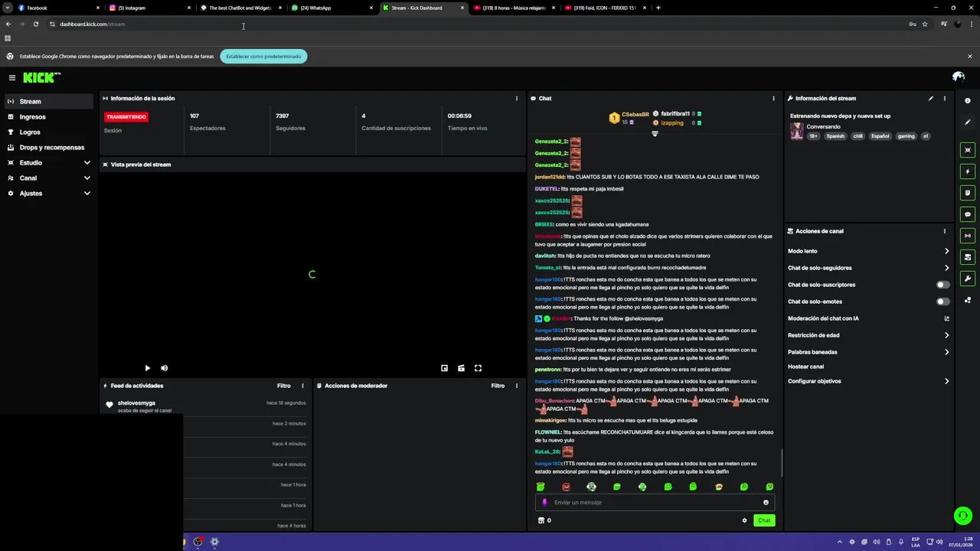Click the pencil icon in right sidebar
The image size is (980, 551).
[x=968, y=122]
